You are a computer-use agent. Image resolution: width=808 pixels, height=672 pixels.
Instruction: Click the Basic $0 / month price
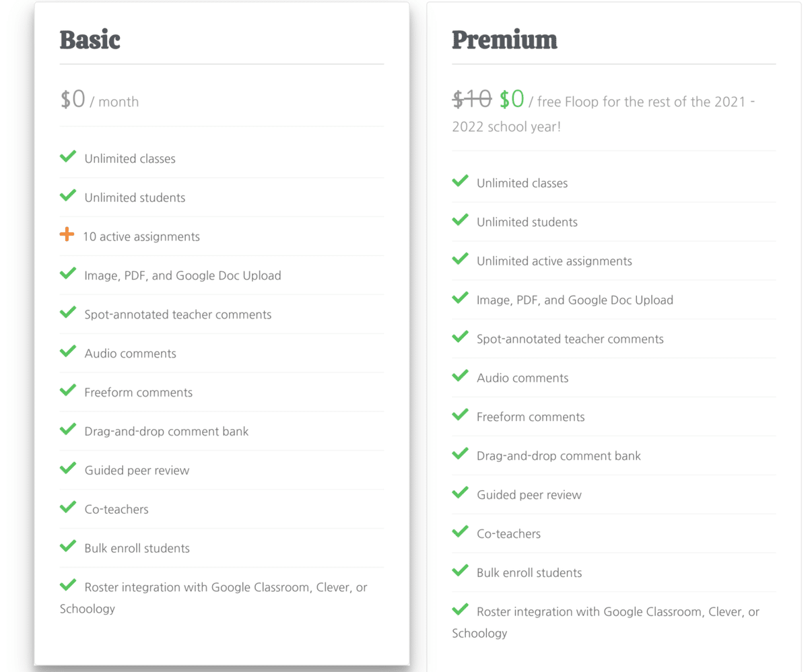[99, 100]
